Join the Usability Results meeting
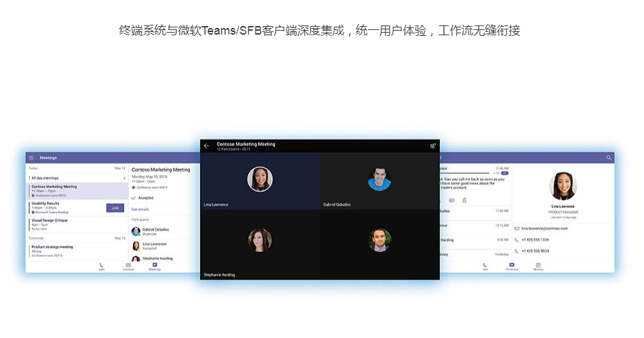Image resolution: width=644 pixels, height=338 pixels. (x=115, y=208)
